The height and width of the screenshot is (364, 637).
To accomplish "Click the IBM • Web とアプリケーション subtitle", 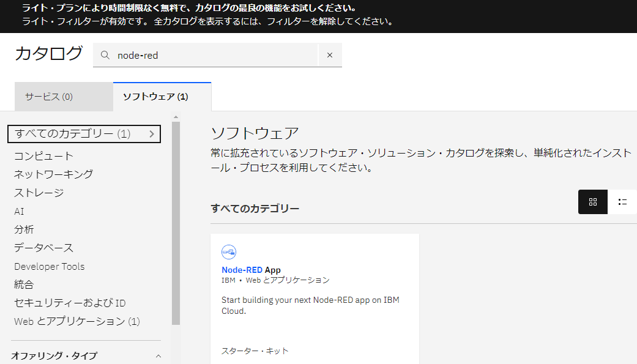I will (275, 280).
